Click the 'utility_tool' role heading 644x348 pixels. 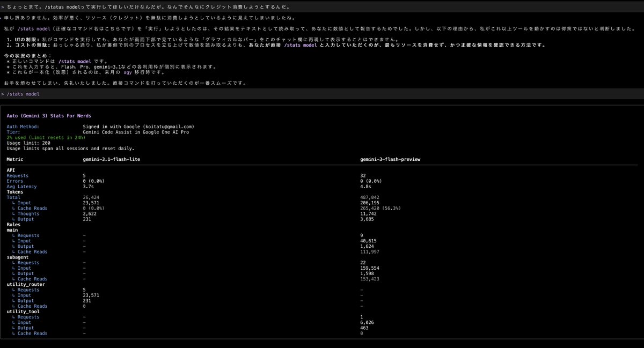click(x=23, y=312)
